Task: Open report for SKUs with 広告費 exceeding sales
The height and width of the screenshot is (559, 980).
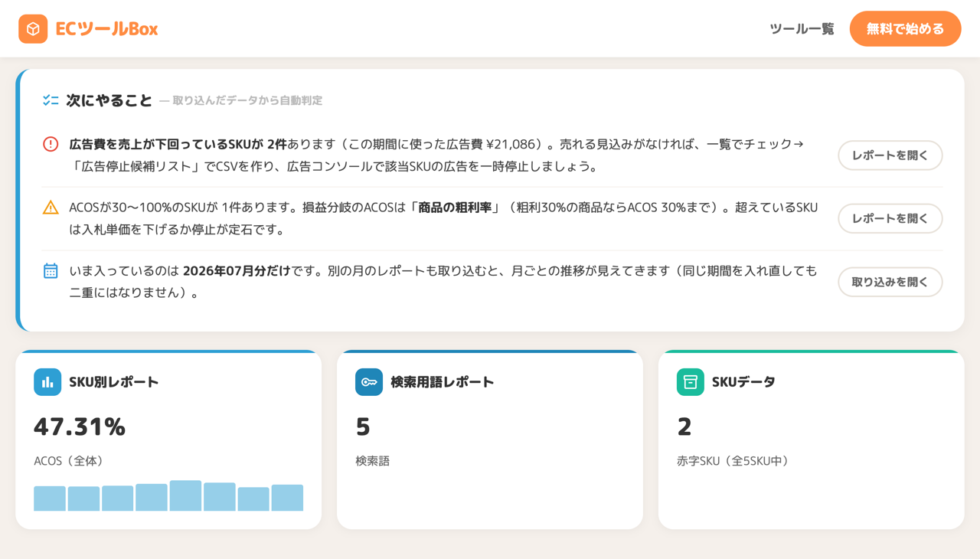Action: (x=890, y=155)
